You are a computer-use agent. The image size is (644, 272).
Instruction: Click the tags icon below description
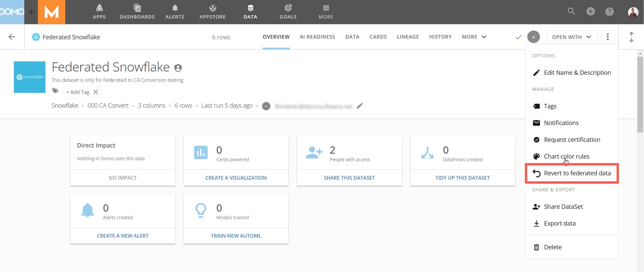pos(55,91)
